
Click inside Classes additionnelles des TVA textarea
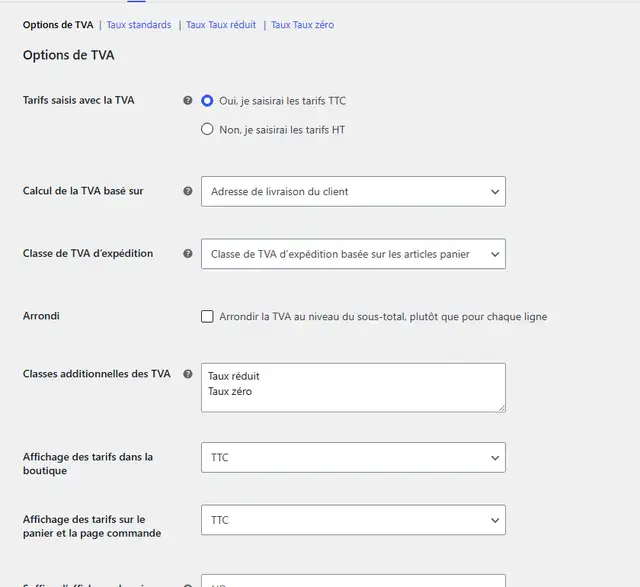353,388
